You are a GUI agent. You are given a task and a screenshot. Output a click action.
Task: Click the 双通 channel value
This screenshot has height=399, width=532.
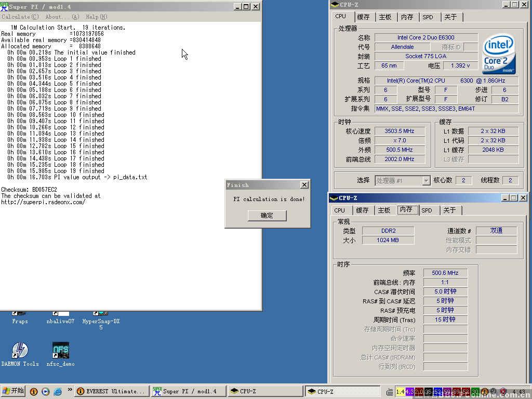coord(496,231)
